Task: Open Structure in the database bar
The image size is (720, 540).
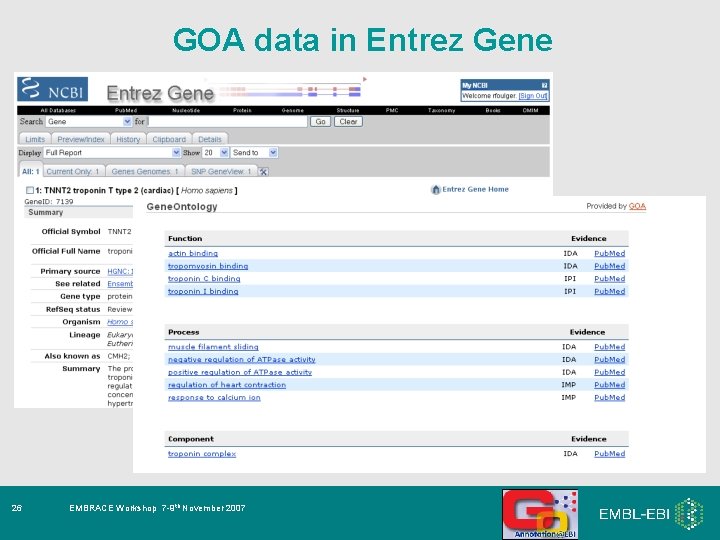Action: point(348,110)
